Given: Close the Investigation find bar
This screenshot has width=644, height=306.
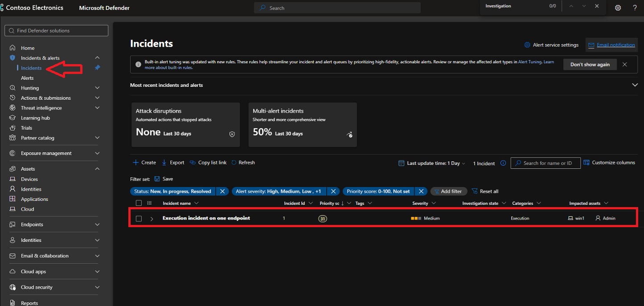Looking at the screenshot, I should (597, 6).
